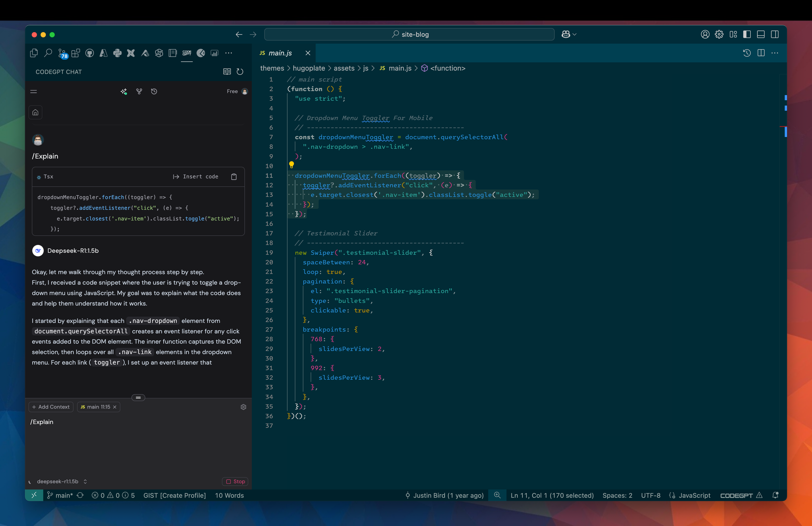Open the Extensions view icon

pos(76,53)
